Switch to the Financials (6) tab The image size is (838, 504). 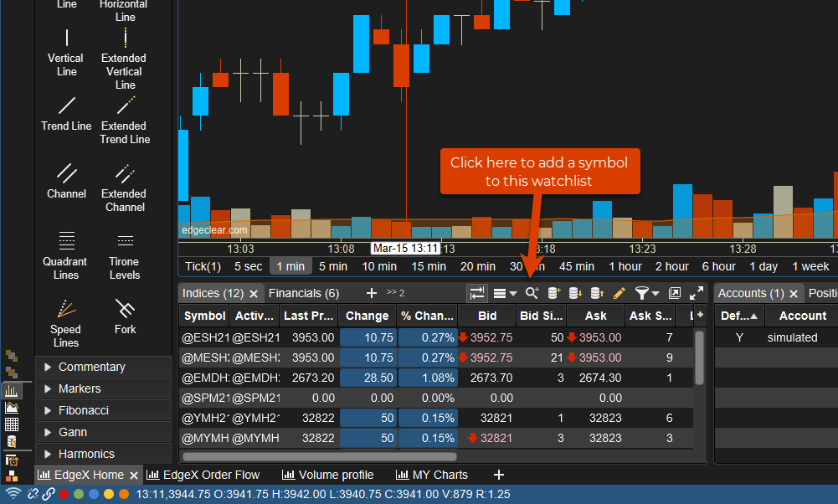coord(304,293)
